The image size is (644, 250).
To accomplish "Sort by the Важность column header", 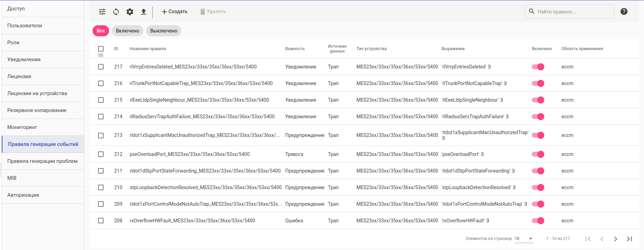I will pos(295,49).
